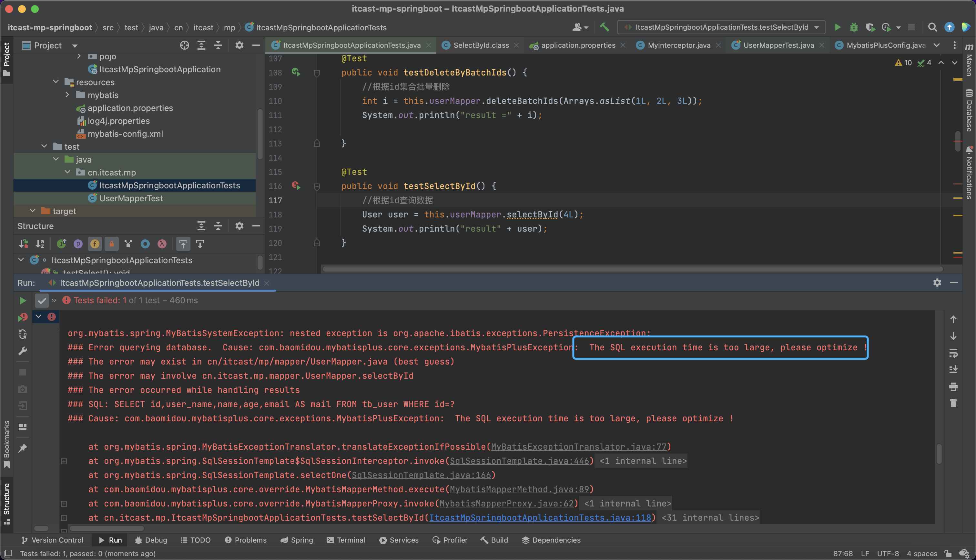This screenshot has width=976, height=560.
Task: Click the Print icon in run console
Action: (x=953, y=386)
